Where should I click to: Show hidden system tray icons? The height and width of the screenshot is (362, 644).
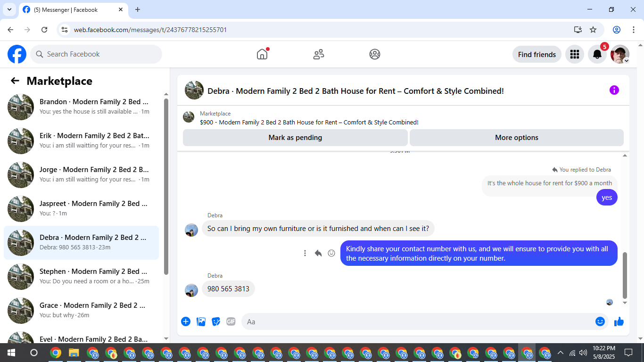(561, 353)
